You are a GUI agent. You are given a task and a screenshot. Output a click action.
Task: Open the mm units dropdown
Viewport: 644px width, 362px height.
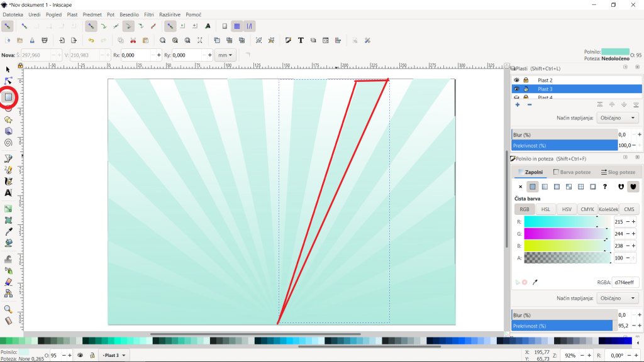225,55
